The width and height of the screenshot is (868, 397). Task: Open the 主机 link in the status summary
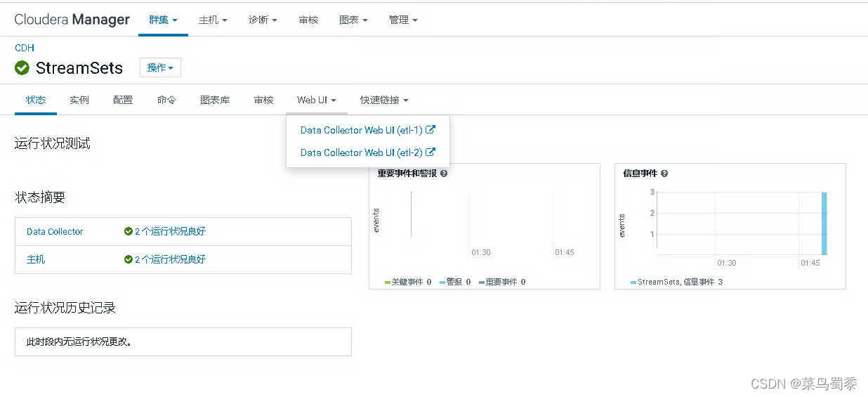click(x=36, y=259)
